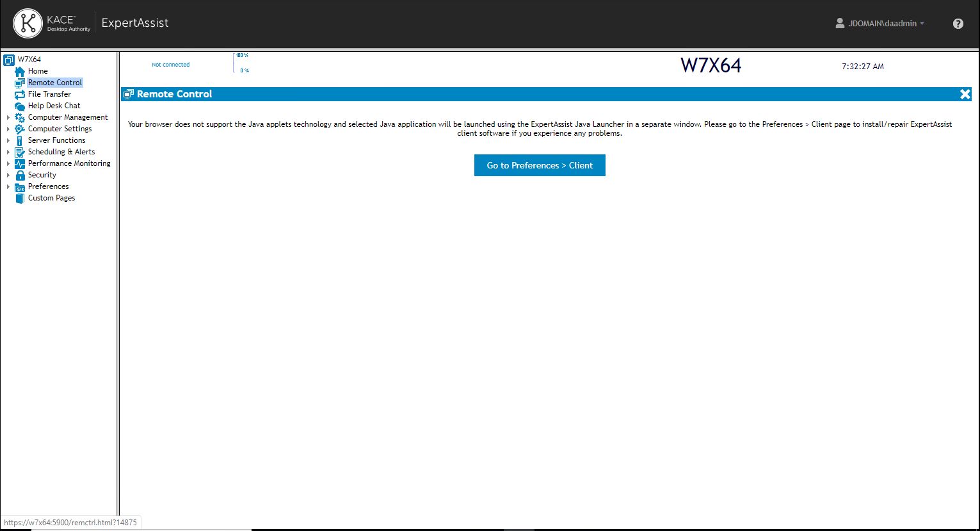This screenshot has height=531, width=980.
Task: Click the vertical sidebar splitter bar
Action: coord(118,288)
